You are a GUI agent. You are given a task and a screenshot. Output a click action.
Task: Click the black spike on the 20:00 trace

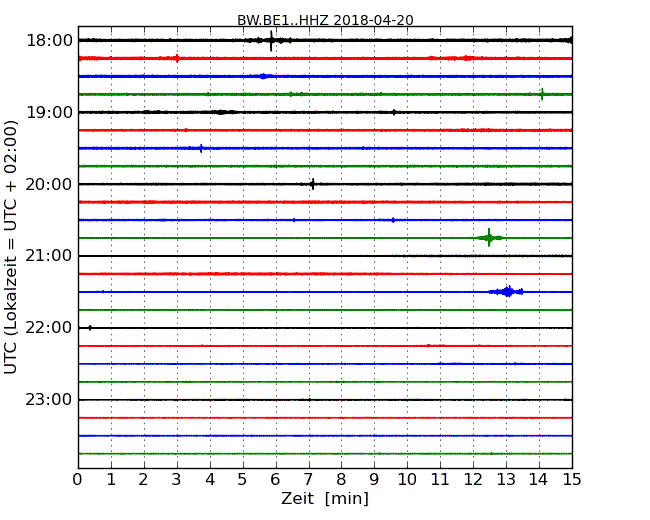coord(313,184)
